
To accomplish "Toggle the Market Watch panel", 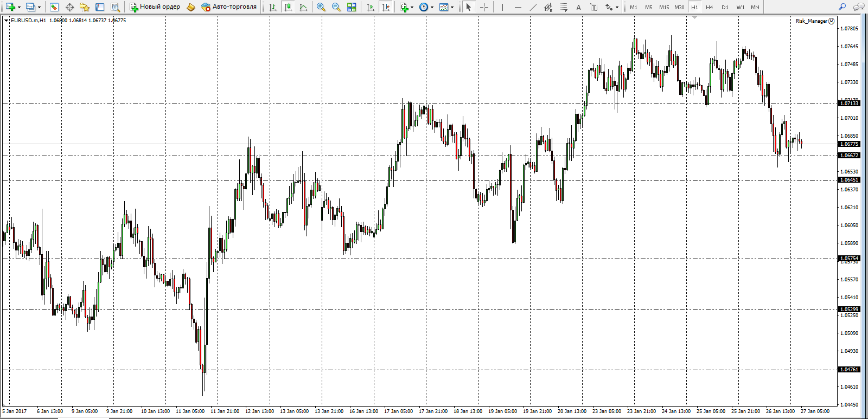I will [54, 7].
